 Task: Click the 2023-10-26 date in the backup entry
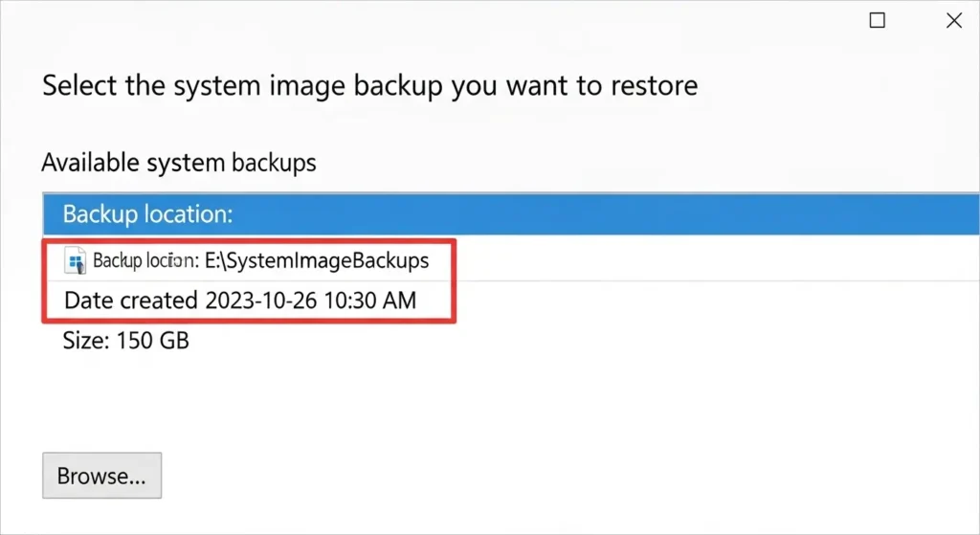pyautogui.click(x=261, y=301)
